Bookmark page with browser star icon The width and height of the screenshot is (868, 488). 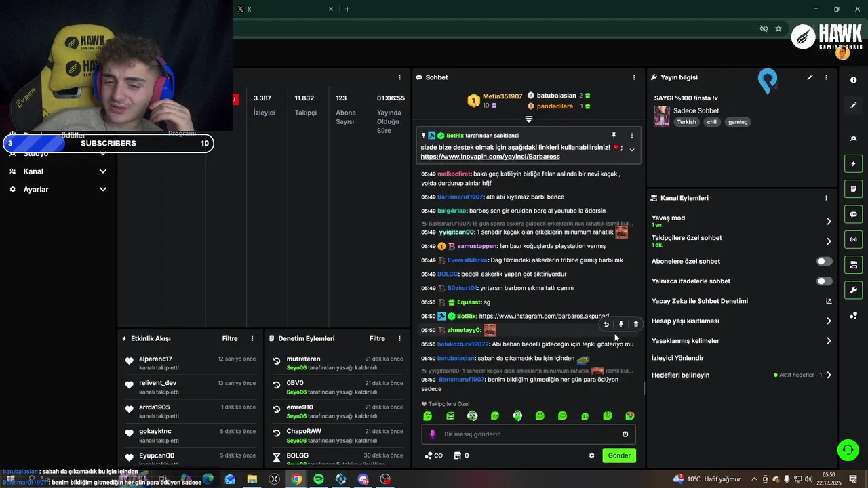[x=778, y=28]
